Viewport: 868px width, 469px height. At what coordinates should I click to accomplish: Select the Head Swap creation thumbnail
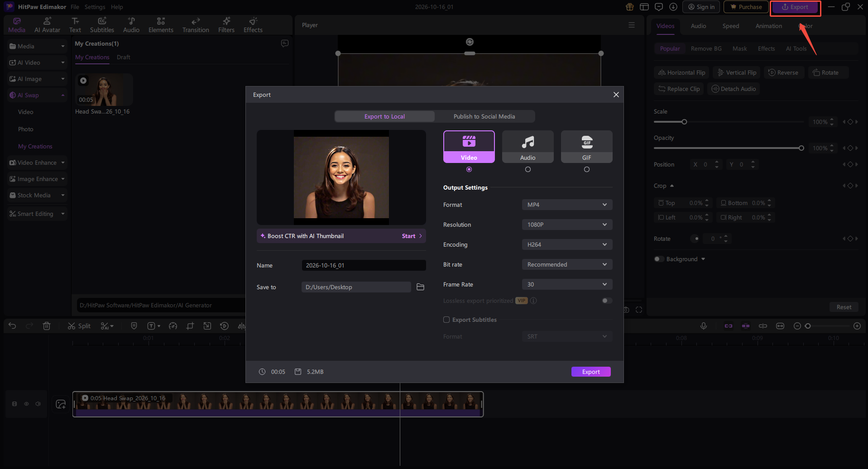(104, 90)
